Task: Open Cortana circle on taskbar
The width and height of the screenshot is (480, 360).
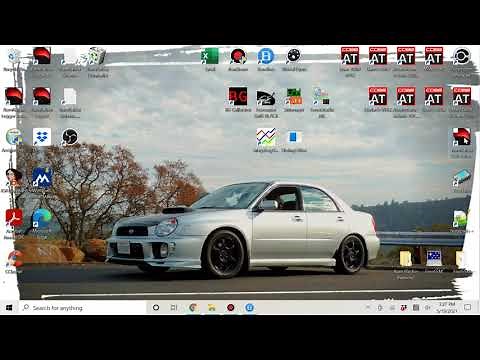Action: pos(156,308)
